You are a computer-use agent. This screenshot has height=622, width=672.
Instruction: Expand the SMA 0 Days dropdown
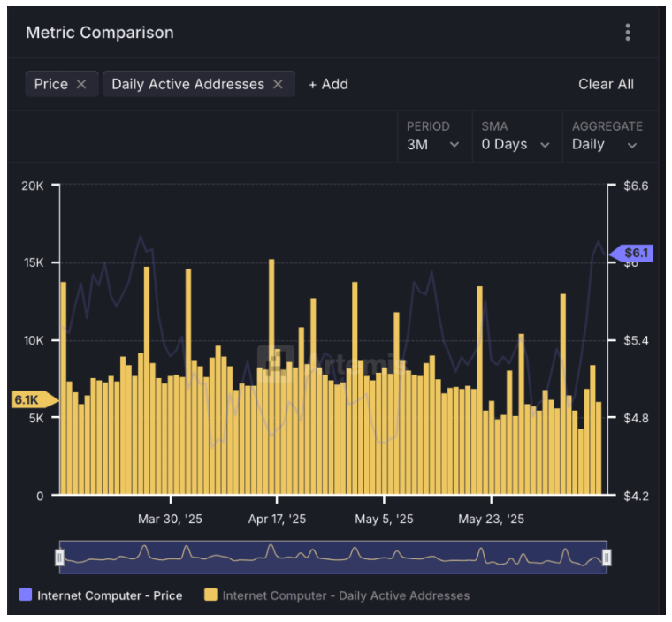pos(515,144)
